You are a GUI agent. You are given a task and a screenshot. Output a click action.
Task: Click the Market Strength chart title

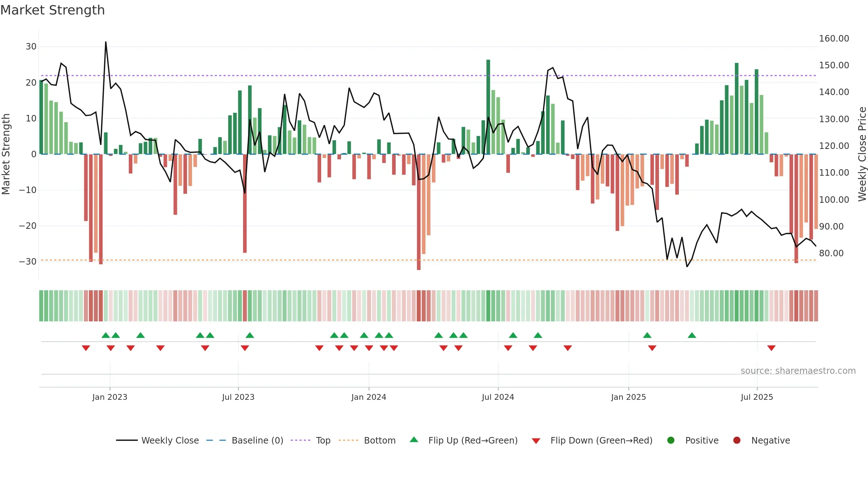point(52,10)
